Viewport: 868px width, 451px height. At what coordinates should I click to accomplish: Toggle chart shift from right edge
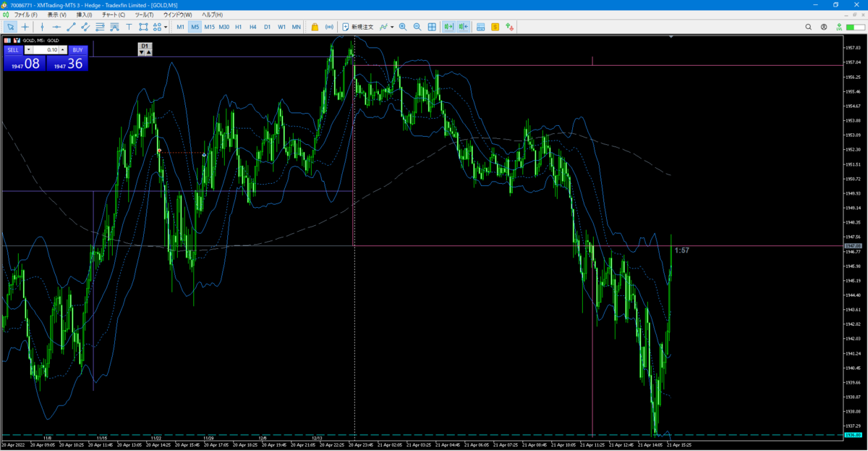pyautogui.click(x=463, y=27)
